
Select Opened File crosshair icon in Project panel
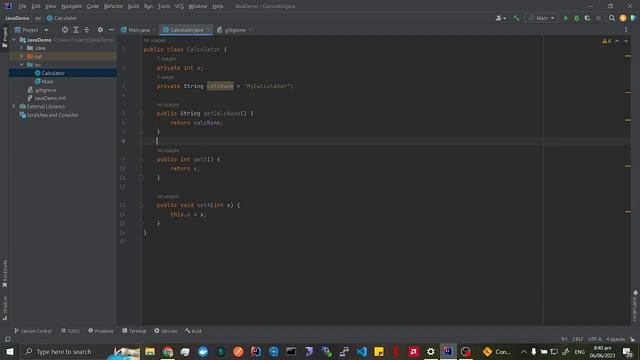pos(64,30)
